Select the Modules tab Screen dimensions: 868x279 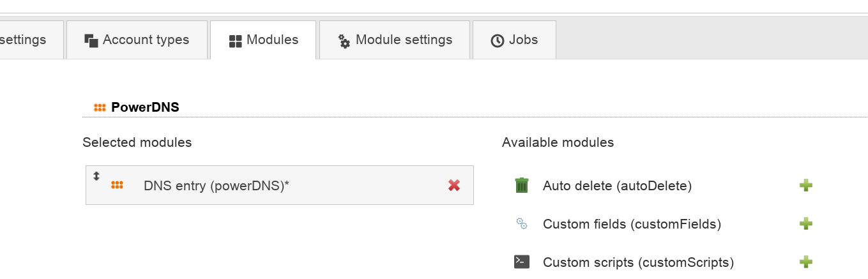[x=263, y=40]
